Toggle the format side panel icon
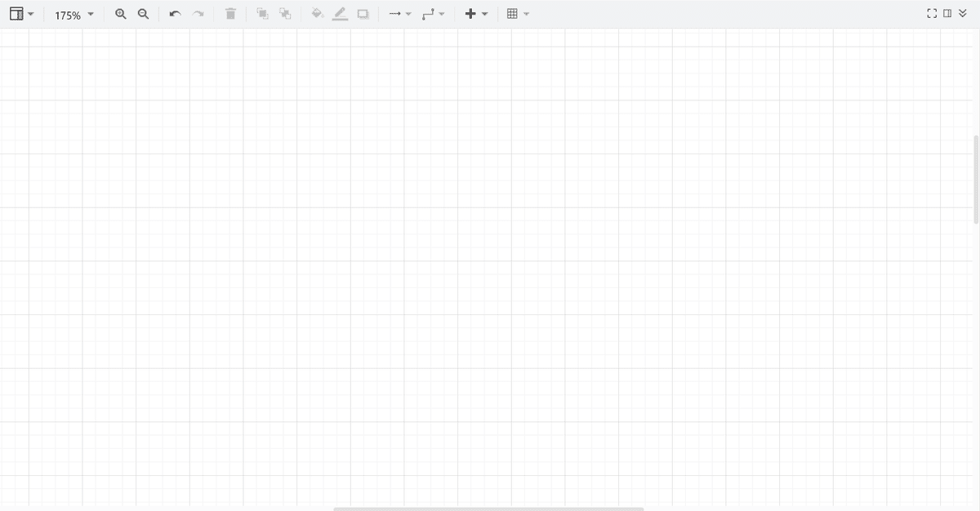Image resolution: width=980 pixels, height=511 pixels. 947,13
